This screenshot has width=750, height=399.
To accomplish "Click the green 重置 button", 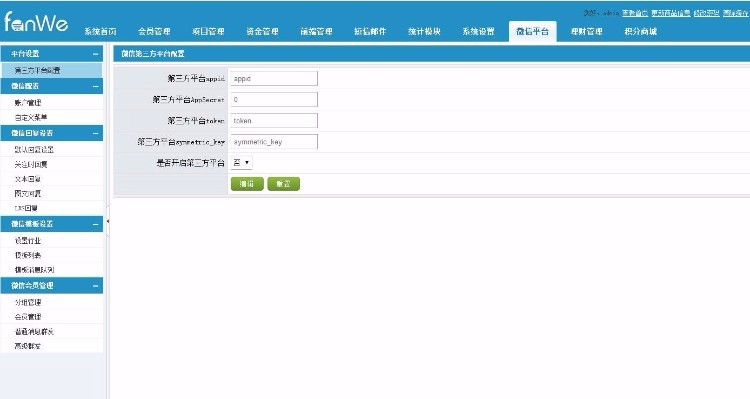I will click(284, 184).
